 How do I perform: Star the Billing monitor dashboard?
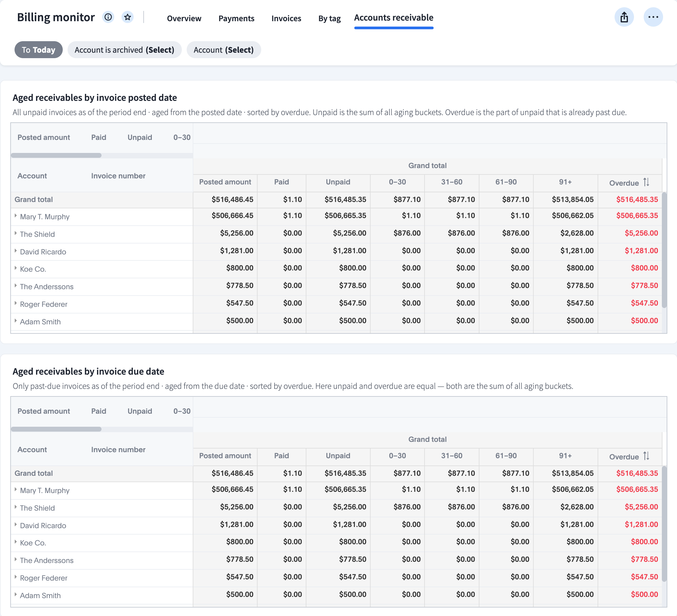pyautogui.click(x=127, y=17)
